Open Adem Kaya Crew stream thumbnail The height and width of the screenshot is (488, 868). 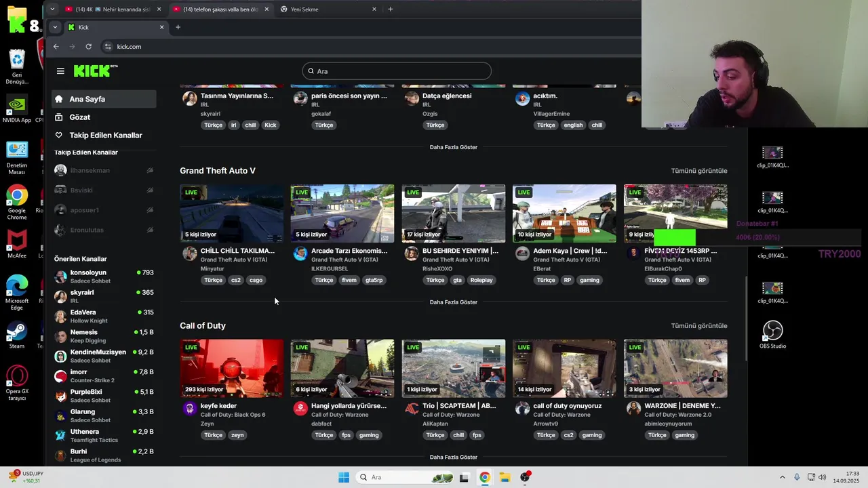click(x=564, y=213)
